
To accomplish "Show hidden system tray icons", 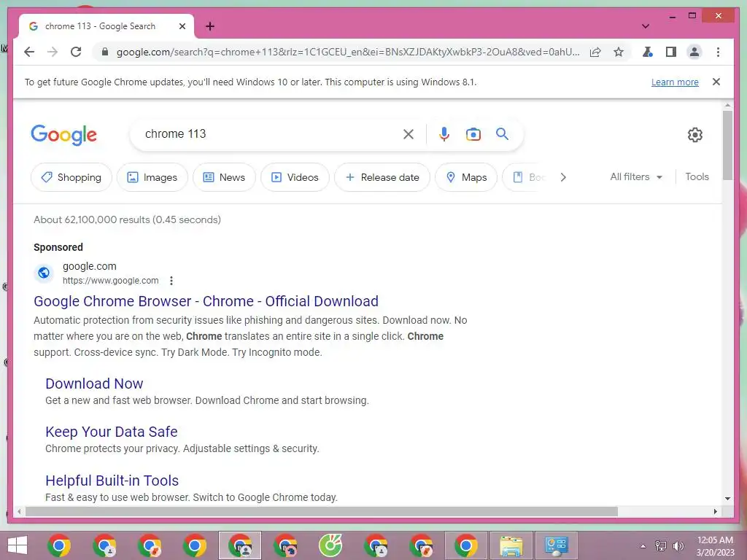I will click(643, 546).
